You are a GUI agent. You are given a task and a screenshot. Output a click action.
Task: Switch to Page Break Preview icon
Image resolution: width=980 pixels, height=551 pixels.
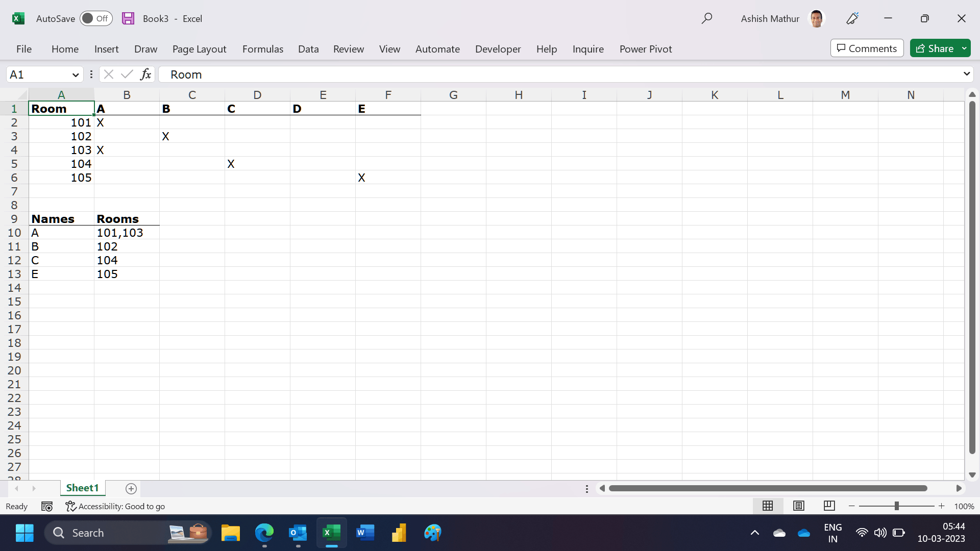[x=829, y=506]
